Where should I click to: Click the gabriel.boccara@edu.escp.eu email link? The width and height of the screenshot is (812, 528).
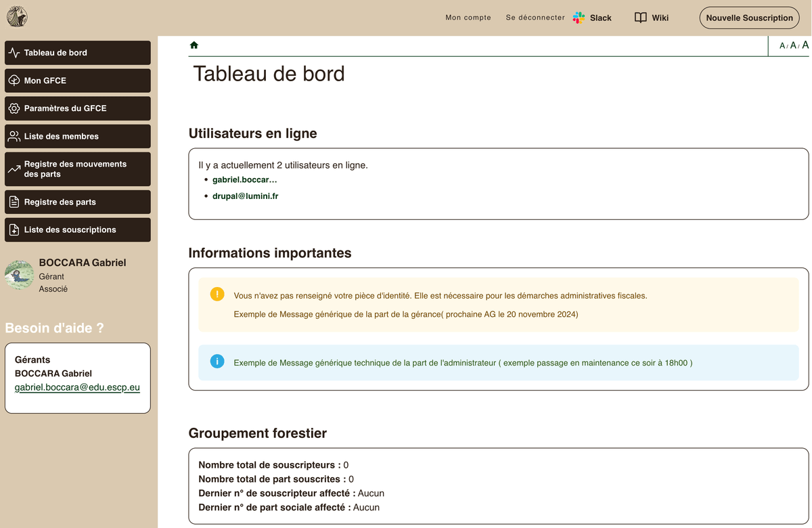pos(77,388)
